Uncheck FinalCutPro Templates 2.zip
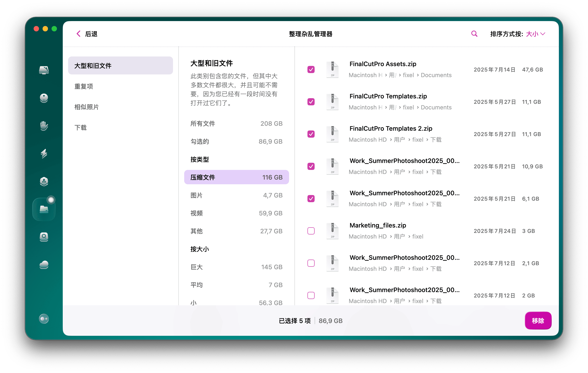The image size is (588, 373). tap(311, 134)
